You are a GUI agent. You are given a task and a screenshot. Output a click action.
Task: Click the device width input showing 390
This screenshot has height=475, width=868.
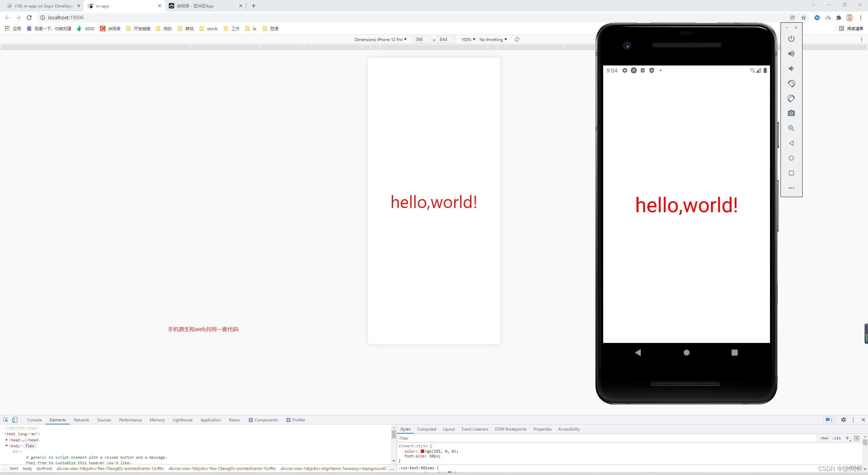(x=421, y=39)
